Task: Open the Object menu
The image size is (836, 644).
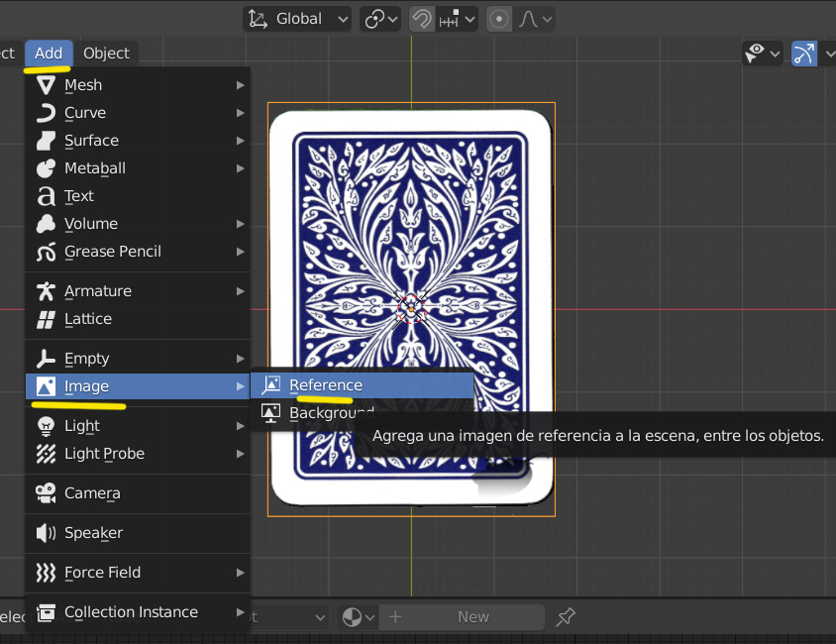Action: click(106, 54)
